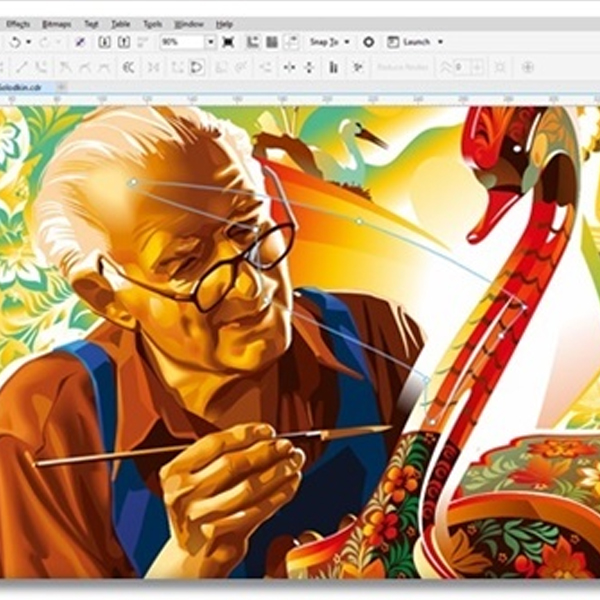Click the Import icon in toolbar
This screenshot has height=600, width=600.
click(x=103, y=42)
